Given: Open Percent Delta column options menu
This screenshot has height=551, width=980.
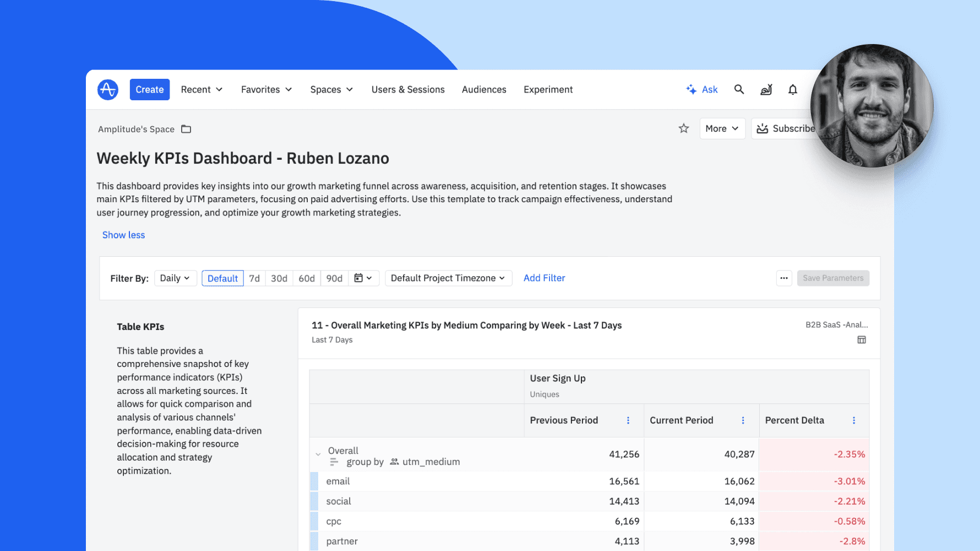Looking at the screenshot, I should tap(854, 420).
